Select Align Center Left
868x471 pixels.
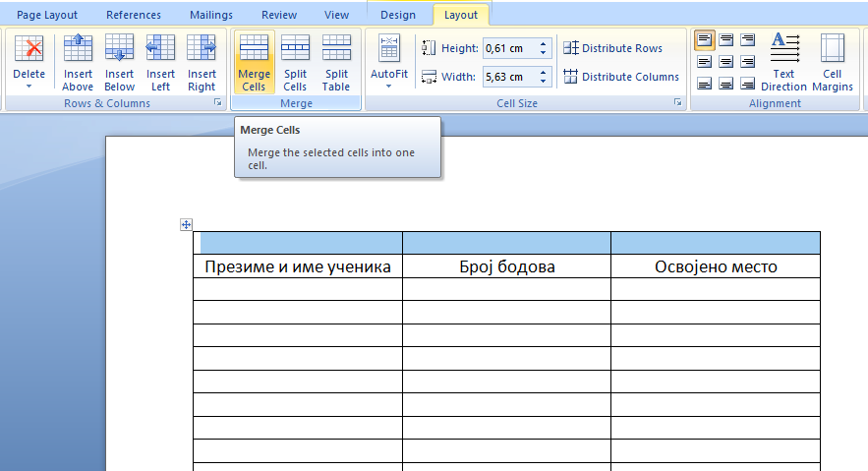704,61
